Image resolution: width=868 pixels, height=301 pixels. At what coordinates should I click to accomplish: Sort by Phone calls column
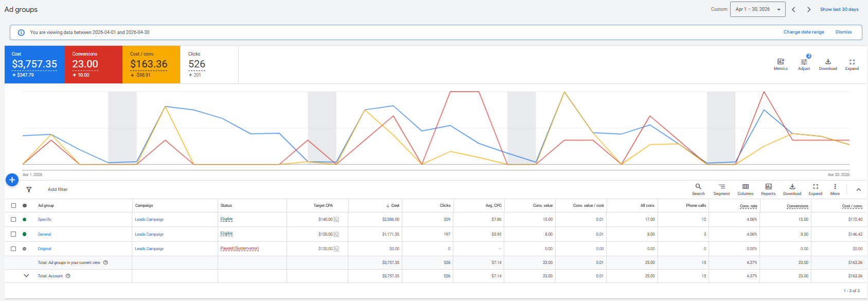point(696,205)
